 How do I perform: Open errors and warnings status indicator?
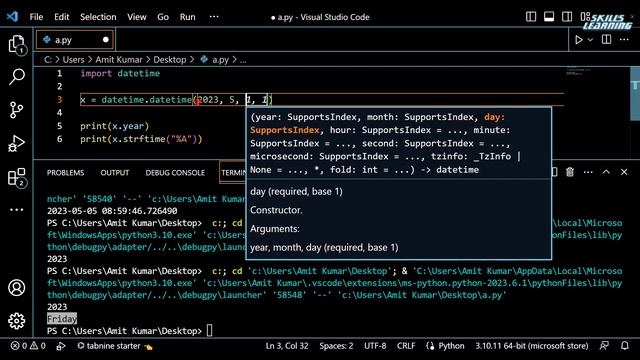pyautogui.click(x=28, y=346)
